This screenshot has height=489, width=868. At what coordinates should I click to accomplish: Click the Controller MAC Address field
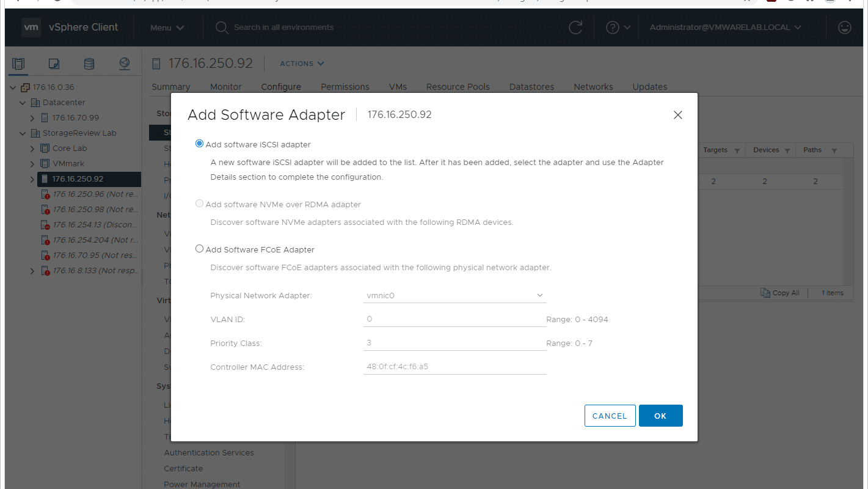[x=454, y=367]
